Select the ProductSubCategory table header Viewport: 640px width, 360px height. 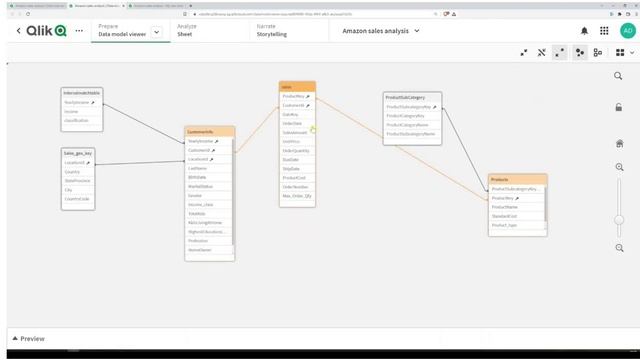click(x=412, y=98)
